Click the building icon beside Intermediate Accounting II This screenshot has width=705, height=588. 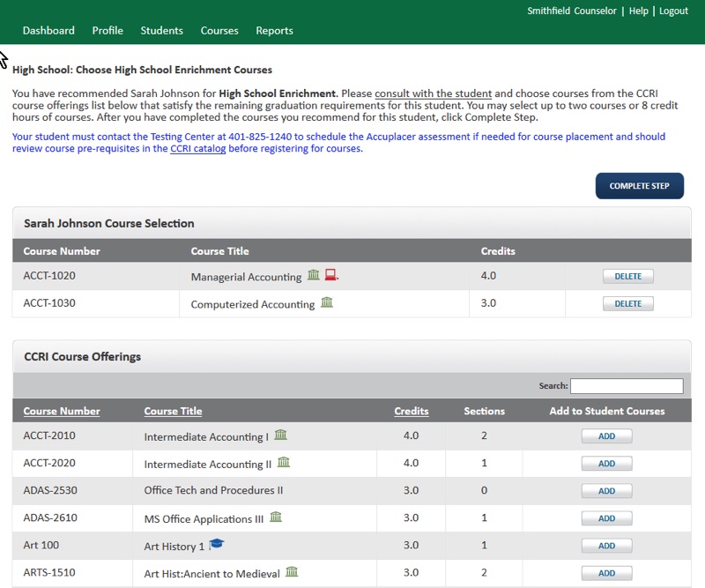click(284, 463)
